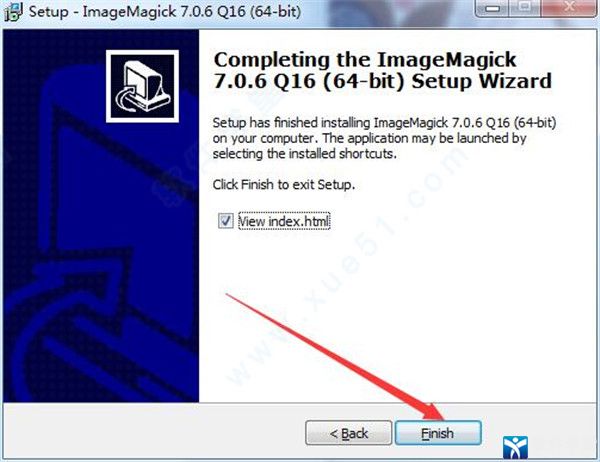Click the setup installer icon in title bar
This screenshot has width=600, height=462.
click(13, 11)
